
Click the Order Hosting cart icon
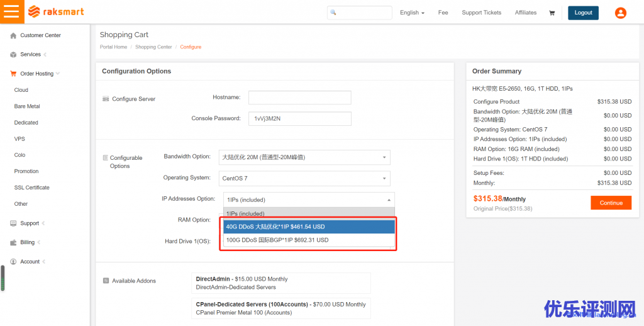click(x=13, y=74)
